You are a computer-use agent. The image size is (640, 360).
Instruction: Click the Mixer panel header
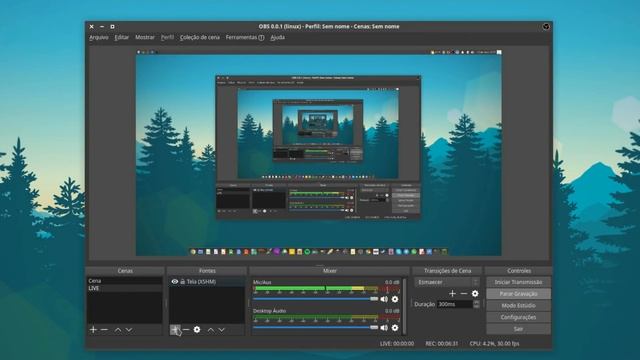(x=329, y=271)
